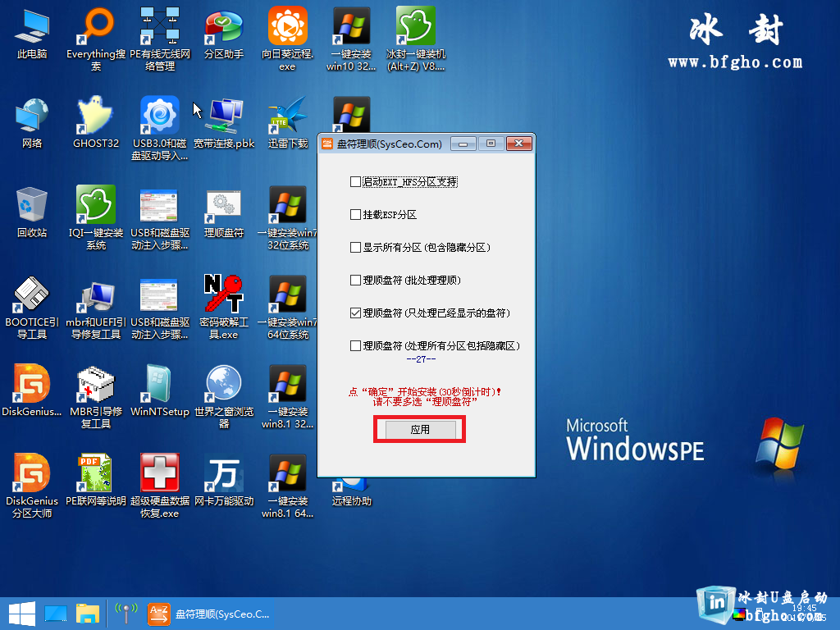Enable 理顺盘符(处理所有分区包括隐藏区) checkbox
840x630 pixels.
[x=355, y=345]
